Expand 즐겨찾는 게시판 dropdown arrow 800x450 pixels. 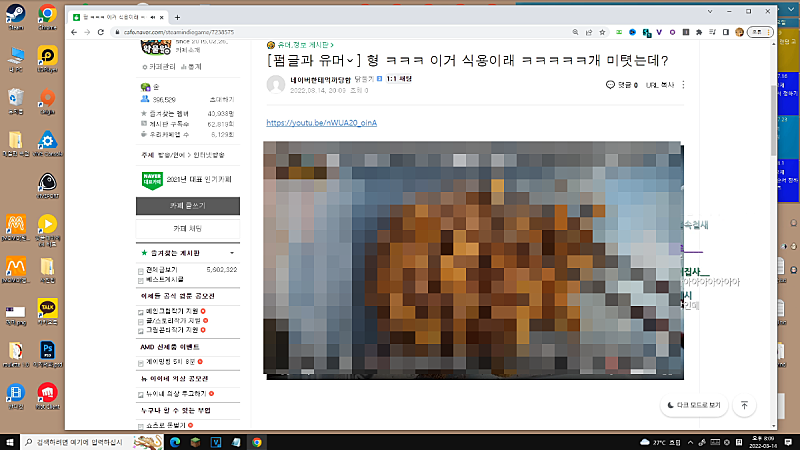(x=232, y=253)
